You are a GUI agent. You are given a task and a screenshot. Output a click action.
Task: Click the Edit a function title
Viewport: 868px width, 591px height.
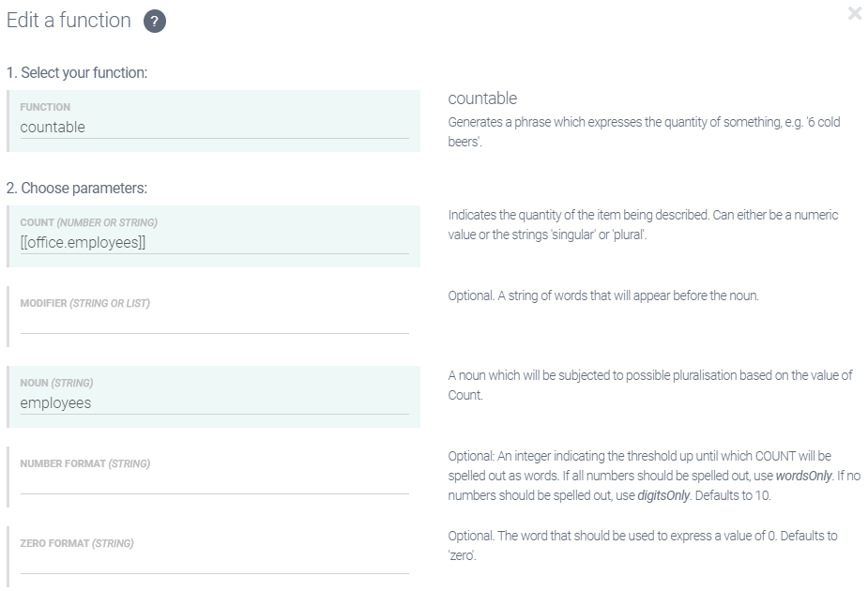pyautogui.click(x=67, y=20)
